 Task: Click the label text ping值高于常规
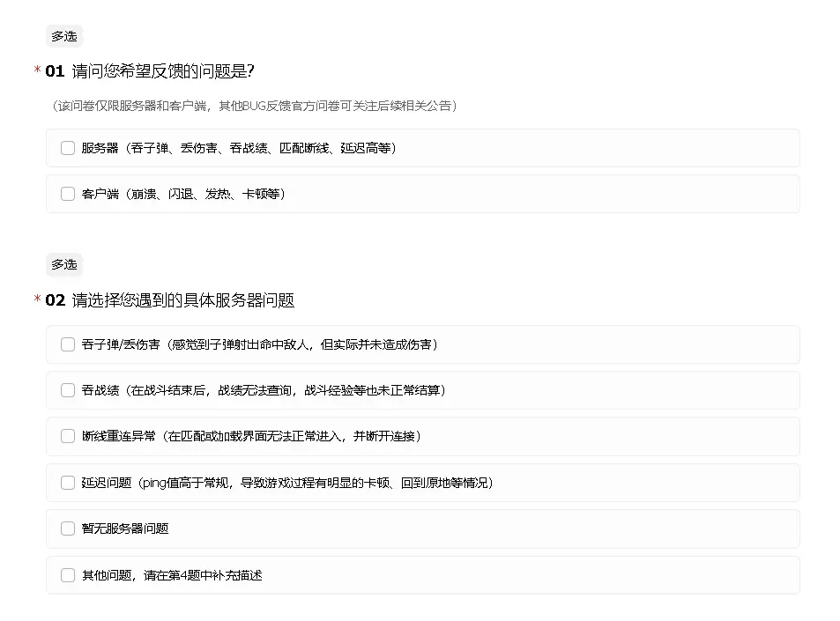click(x=187, y=484)
